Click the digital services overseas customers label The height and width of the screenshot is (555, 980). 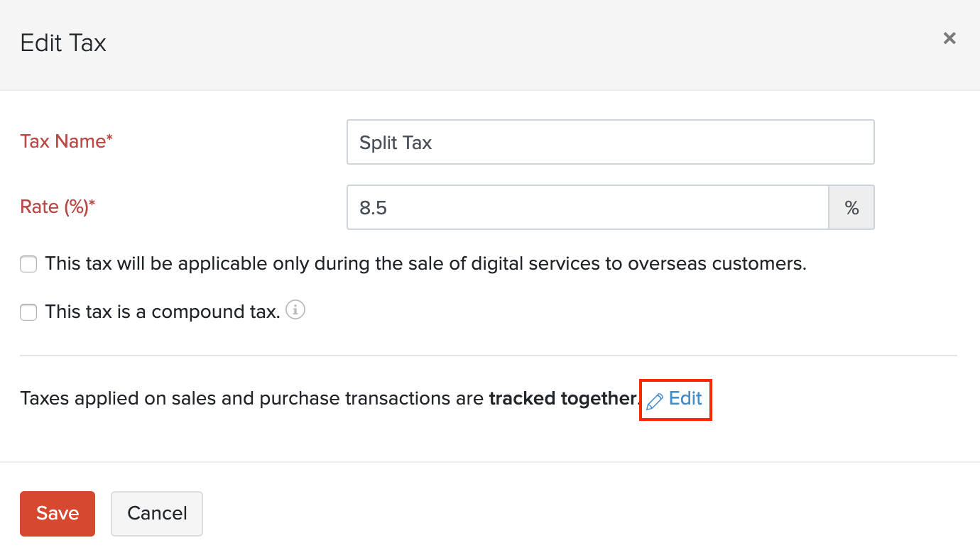pos(425,264)
